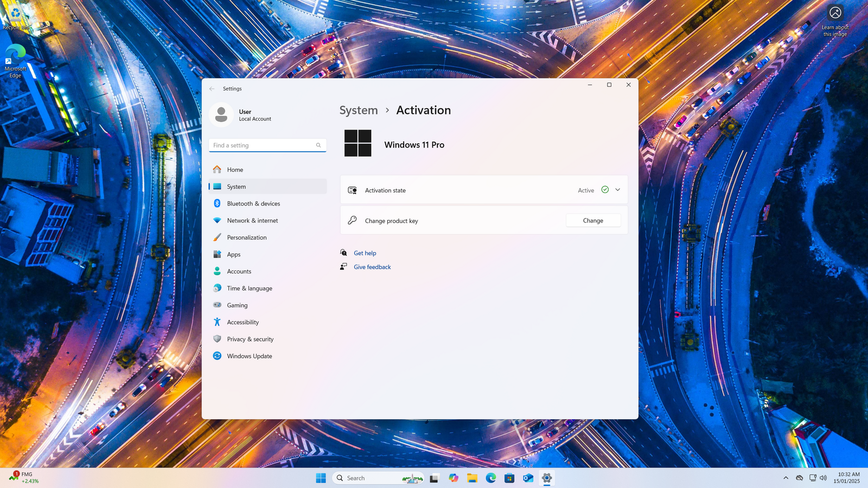Screen dimensions: 868x488
Task: Expand the Activation state row
Action: [x=617, y=190]
